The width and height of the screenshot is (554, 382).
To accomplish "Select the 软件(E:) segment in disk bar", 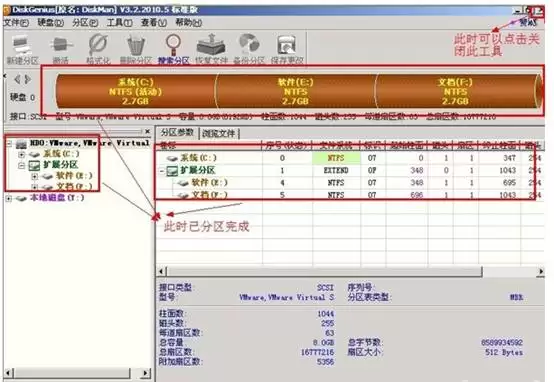I will pyautogui.click(x=296, y=92).
